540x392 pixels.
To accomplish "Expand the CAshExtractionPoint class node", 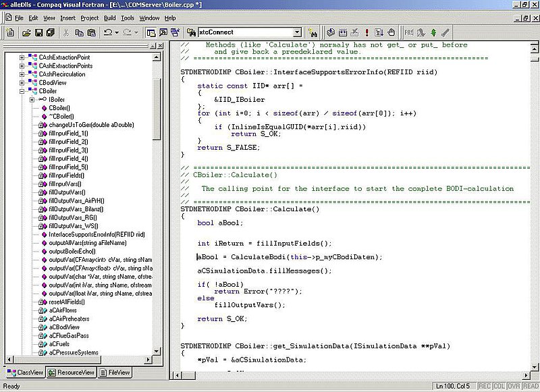I will click(x=22, y=57).
